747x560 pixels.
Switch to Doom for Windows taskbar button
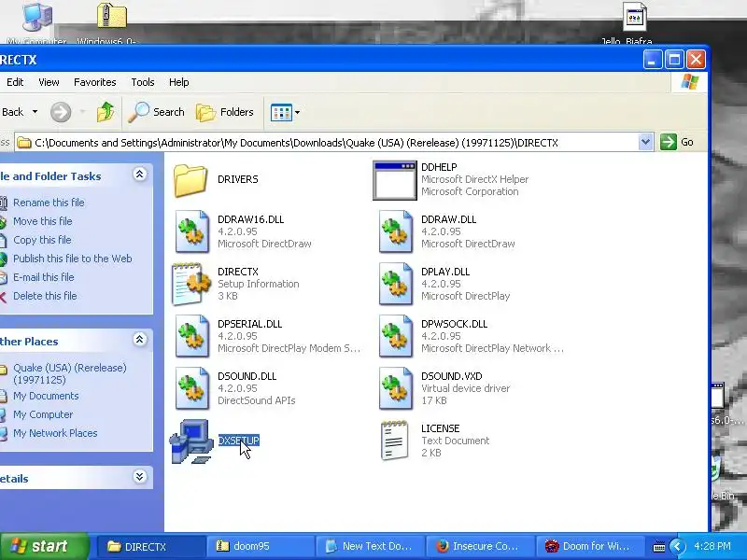point(589,546)
